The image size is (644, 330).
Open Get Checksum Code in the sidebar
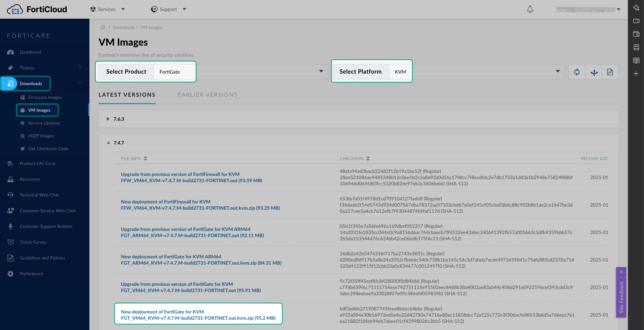click(x=48, y=149)
